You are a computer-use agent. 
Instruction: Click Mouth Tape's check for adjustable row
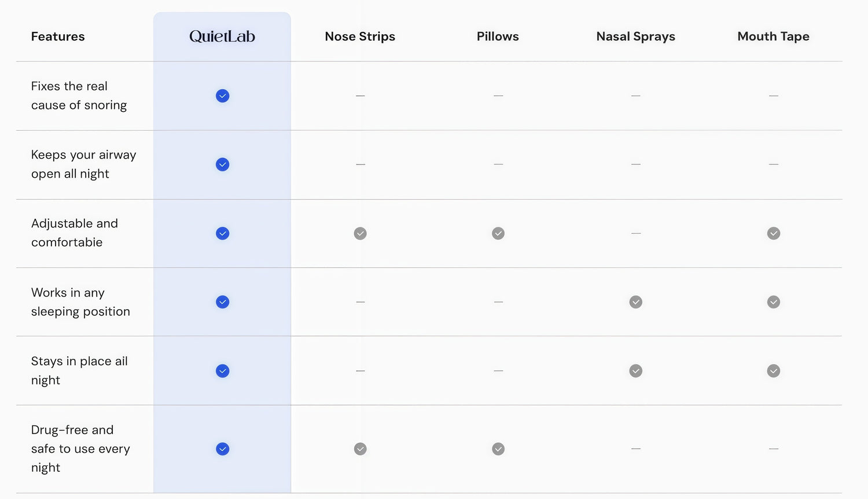pyautogui.click(x=773, y=233)
